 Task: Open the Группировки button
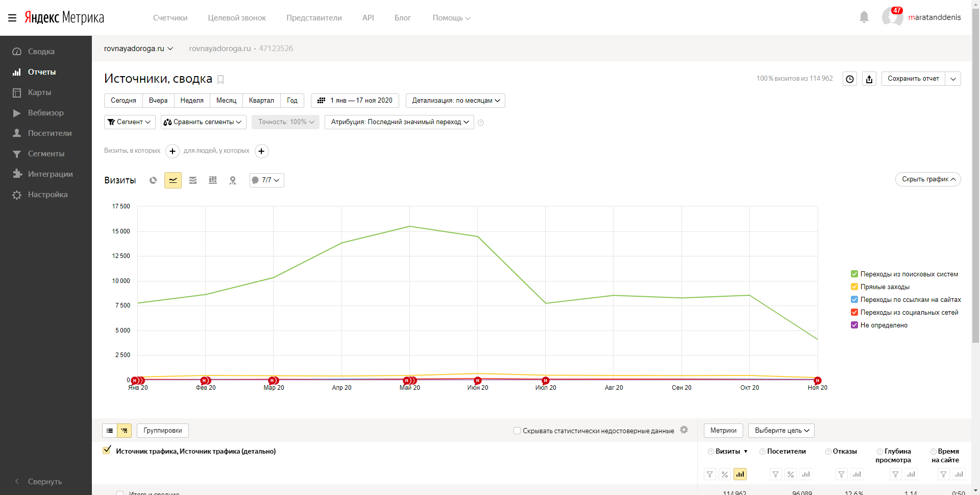coord(163,431)
